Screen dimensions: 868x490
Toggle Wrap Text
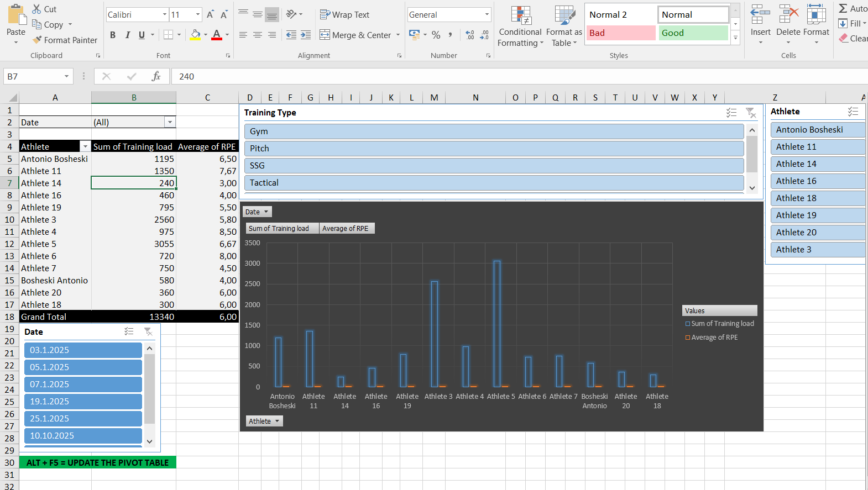click(x=345, y=14)
